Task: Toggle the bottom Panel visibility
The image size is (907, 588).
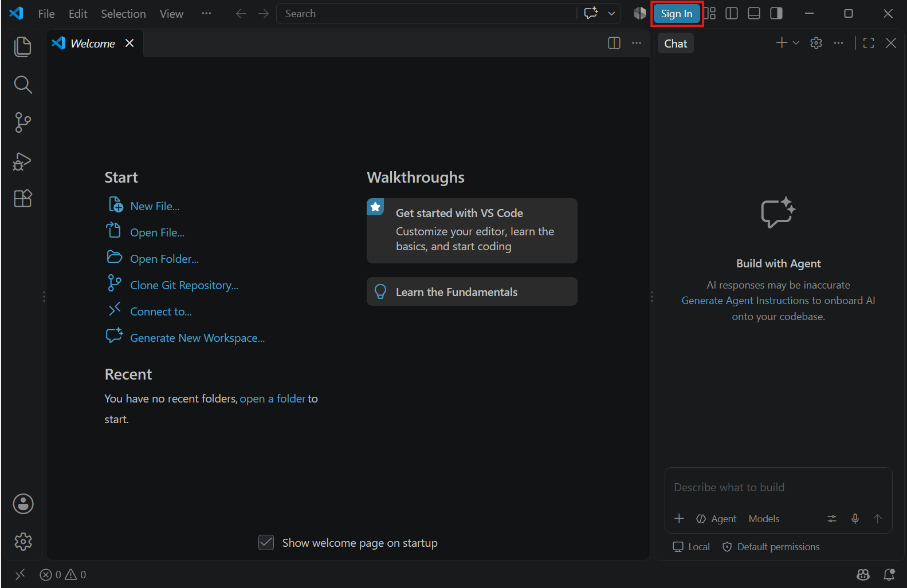Action: [x=754, y=13]
